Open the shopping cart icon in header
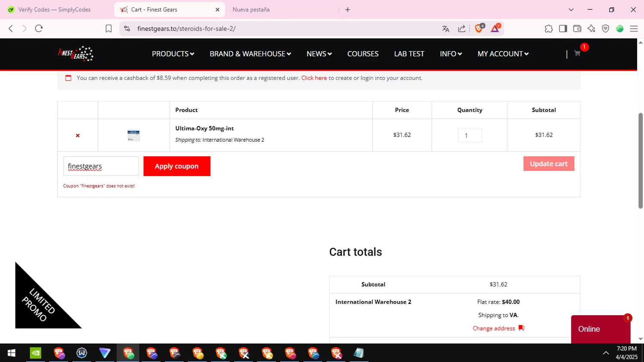The image size is (644, 362). [x=577, y=54]
